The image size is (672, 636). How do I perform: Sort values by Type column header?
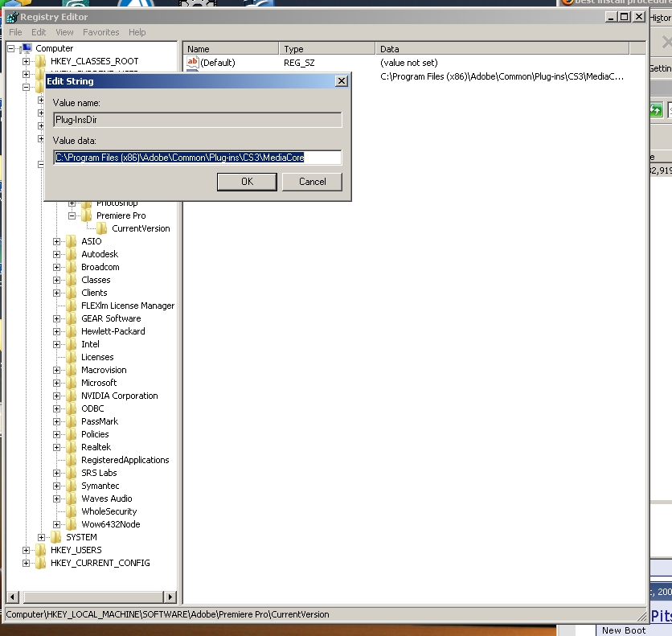pos(327,49)
